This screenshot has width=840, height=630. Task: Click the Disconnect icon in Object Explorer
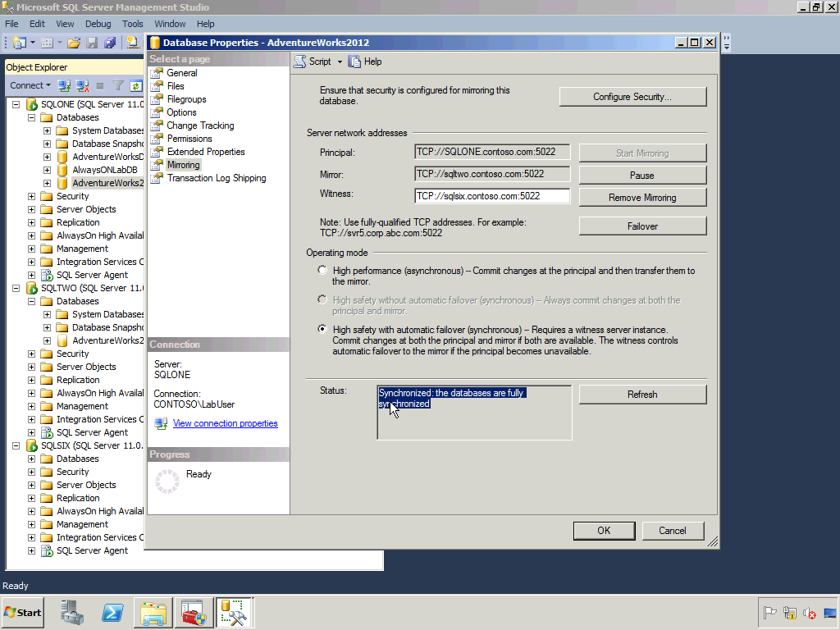click(x=81, y=85)
